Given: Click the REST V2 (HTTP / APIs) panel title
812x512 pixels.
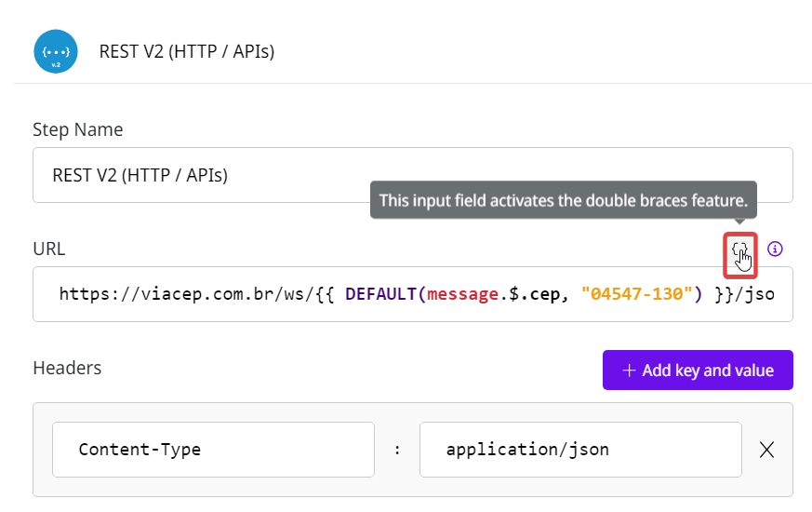Looking at the screenshot, I should click(186, 51).
